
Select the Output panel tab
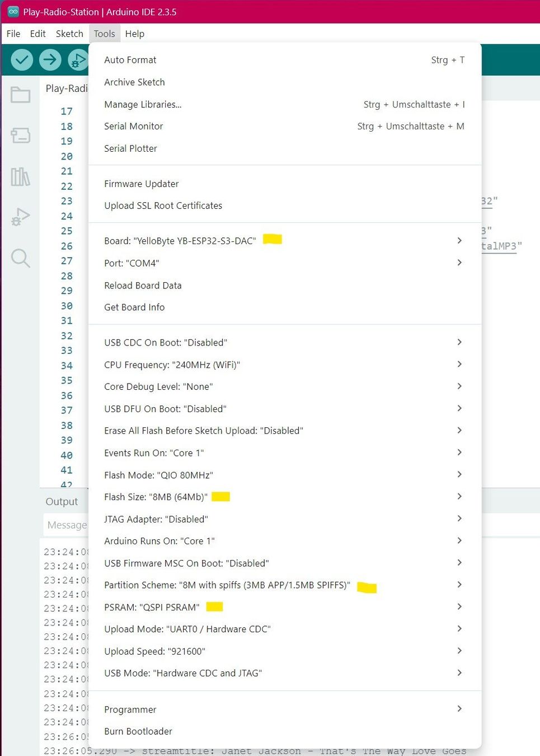pyautogui.click(x=62, y=502)
